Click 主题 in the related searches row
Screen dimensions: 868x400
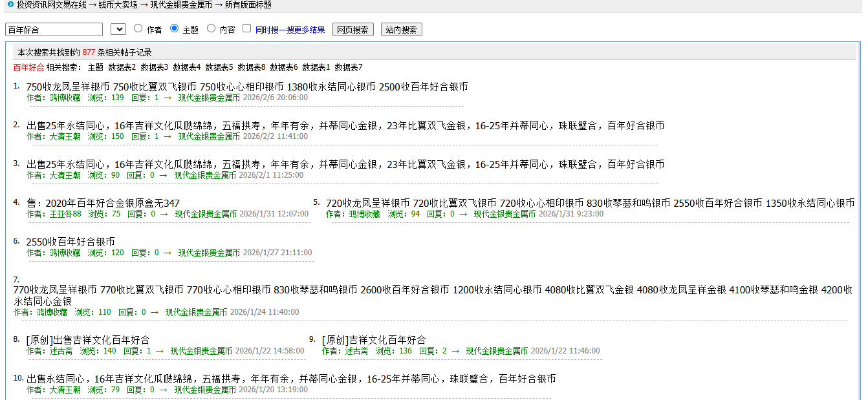coord(95,67)
